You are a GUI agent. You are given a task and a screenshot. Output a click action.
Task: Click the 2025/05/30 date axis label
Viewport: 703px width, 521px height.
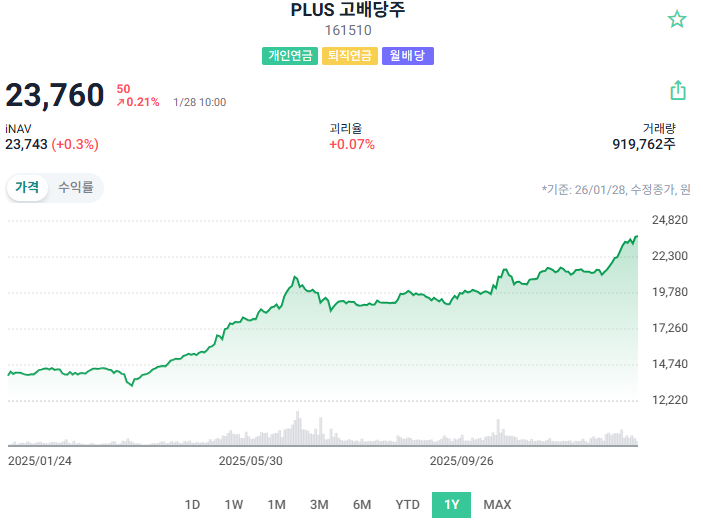click(250, 461)
